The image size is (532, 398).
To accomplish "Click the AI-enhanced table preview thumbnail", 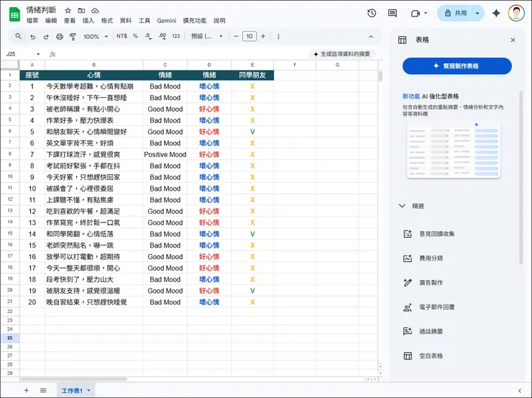I will [x=454, y=150].
